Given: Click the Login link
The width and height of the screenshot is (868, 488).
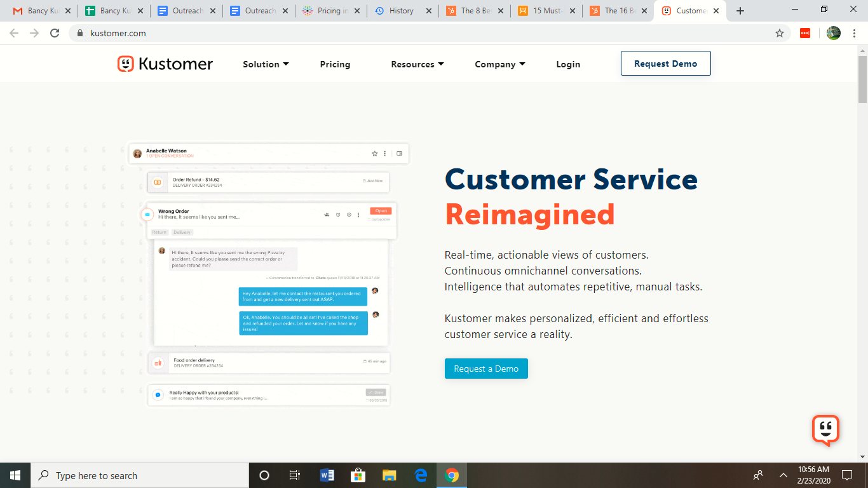Looking at the screenshot, I should click(568, 64).
